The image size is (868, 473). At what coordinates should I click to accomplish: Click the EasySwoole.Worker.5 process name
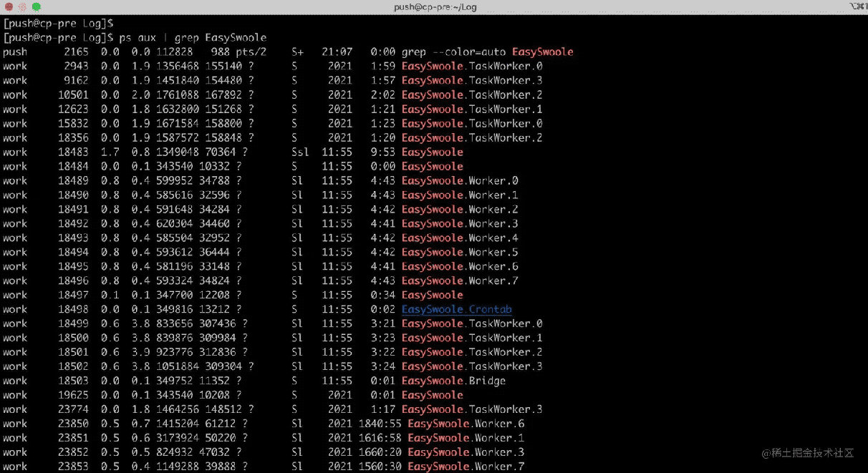coord(459,252)
